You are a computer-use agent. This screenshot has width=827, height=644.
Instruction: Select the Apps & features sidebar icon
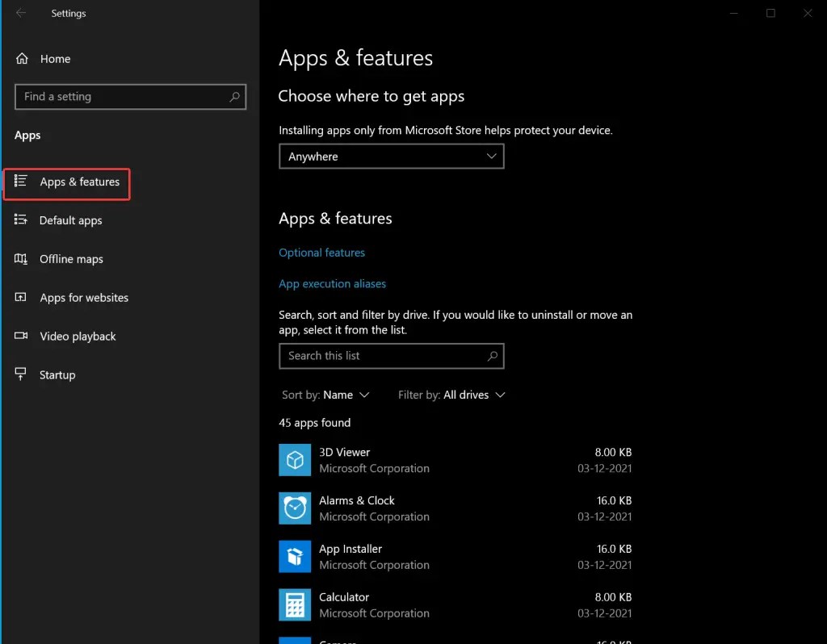pyautogui.click(x=22, y=182)
